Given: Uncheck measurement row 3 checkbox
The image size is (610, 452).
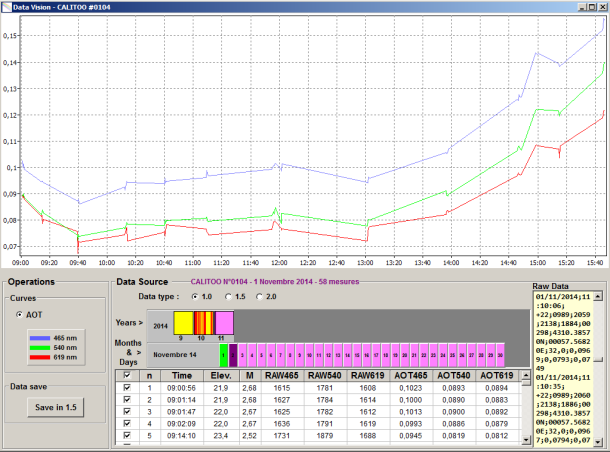Looking at the screenshot, I should tap(125, 411).
